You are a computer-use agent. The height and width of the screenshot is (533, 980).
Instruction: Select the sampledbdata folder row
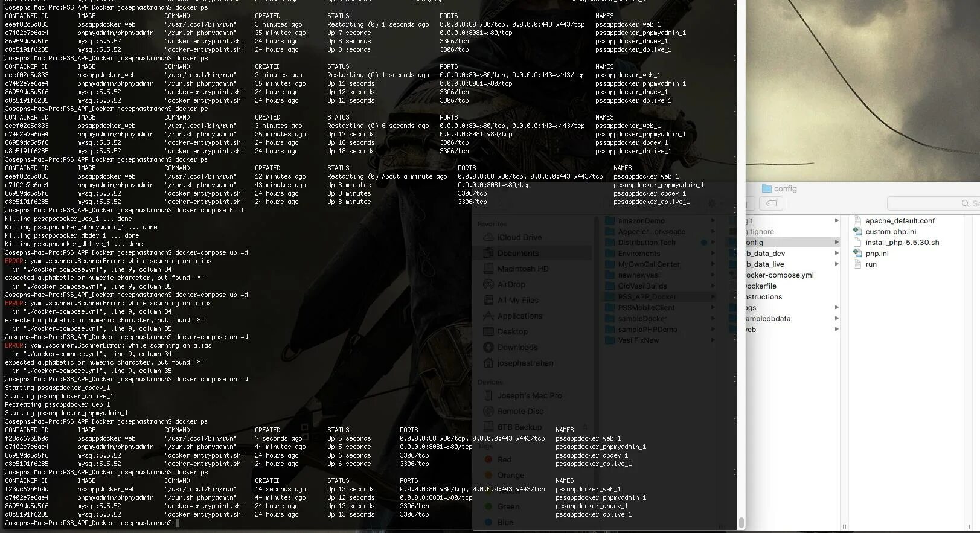pyautogui.click(x=793, y=319)
